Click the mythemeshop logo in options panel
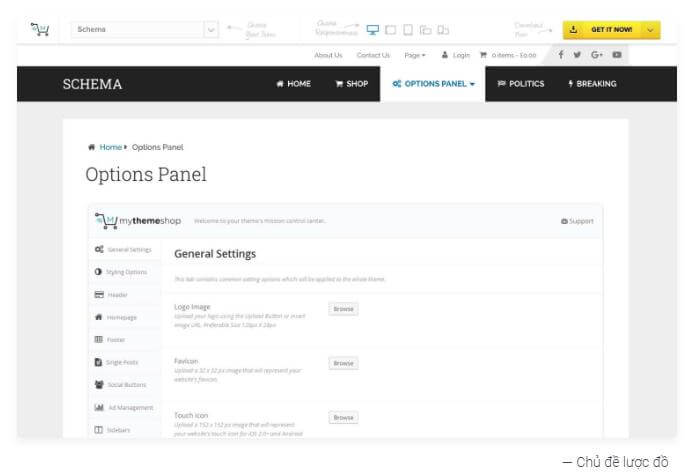 (x=138, y=221)
